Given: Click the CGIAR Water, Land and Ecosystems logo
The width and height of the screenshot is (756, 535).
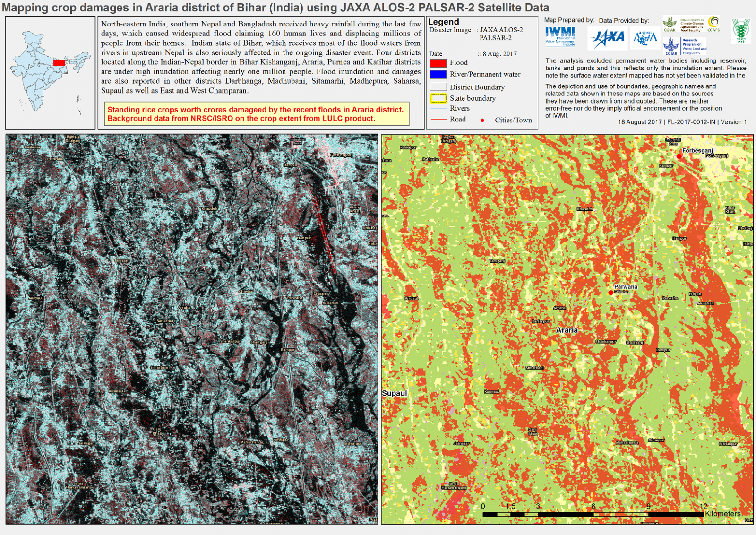Looking at the screenshot, I should point(685,46).
